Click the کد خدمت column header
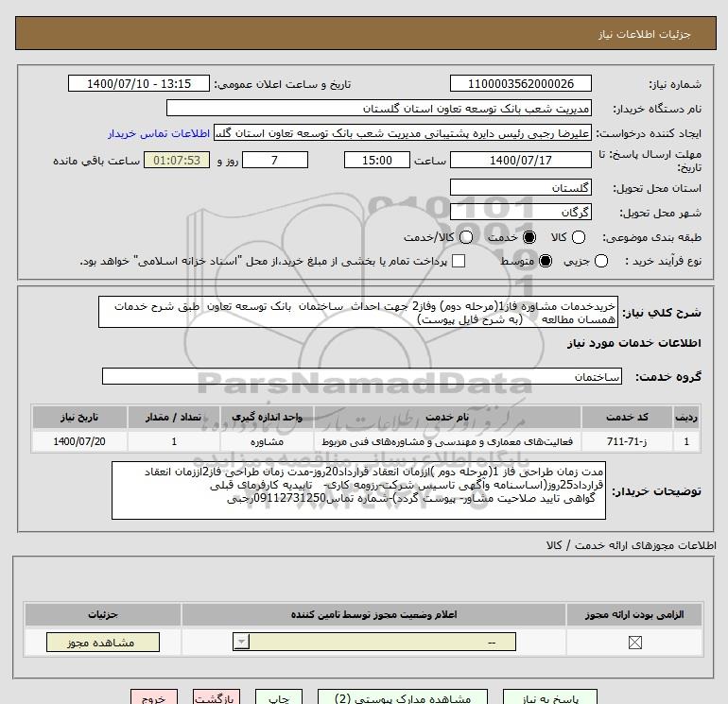 (627, 417)
